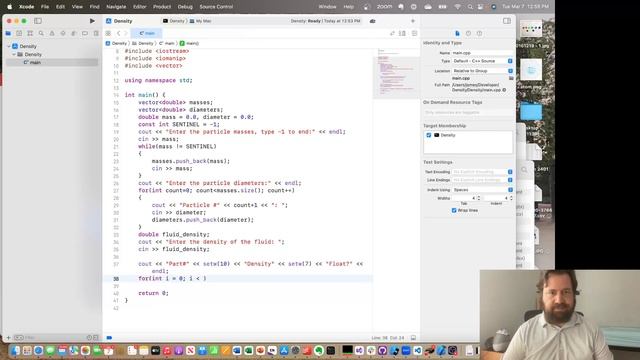The width and height of the screenshot is (640, 360).
Task: Click the Wi-Fi icon in menu bar
Action: [458, 7]
